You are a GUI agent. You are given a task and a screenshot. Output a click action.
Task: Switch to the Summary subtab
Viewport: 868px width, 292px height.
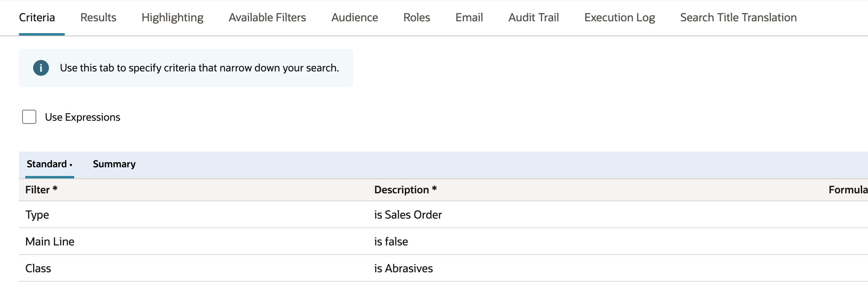click(x=114, y=164)
